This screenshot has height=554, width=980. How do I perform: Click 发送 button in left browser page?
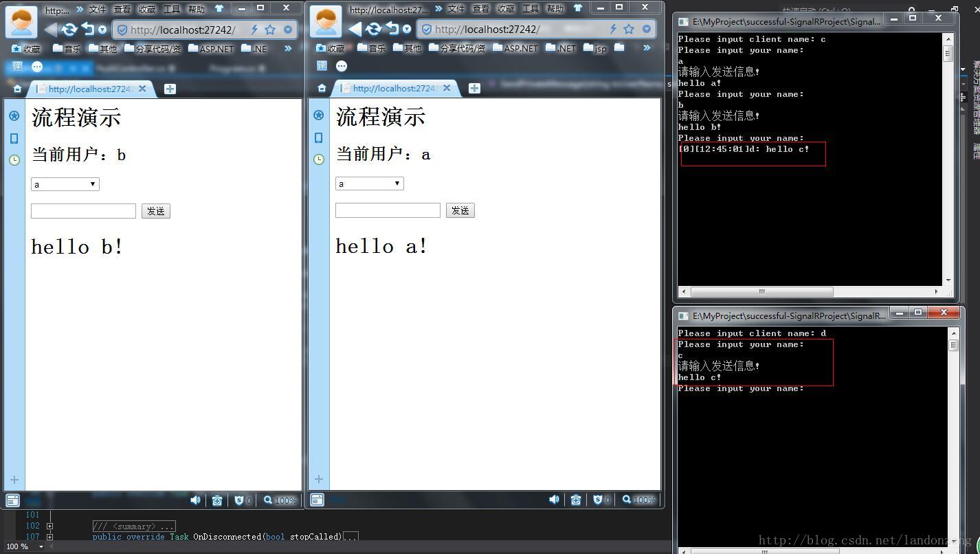tap(155, 211)
